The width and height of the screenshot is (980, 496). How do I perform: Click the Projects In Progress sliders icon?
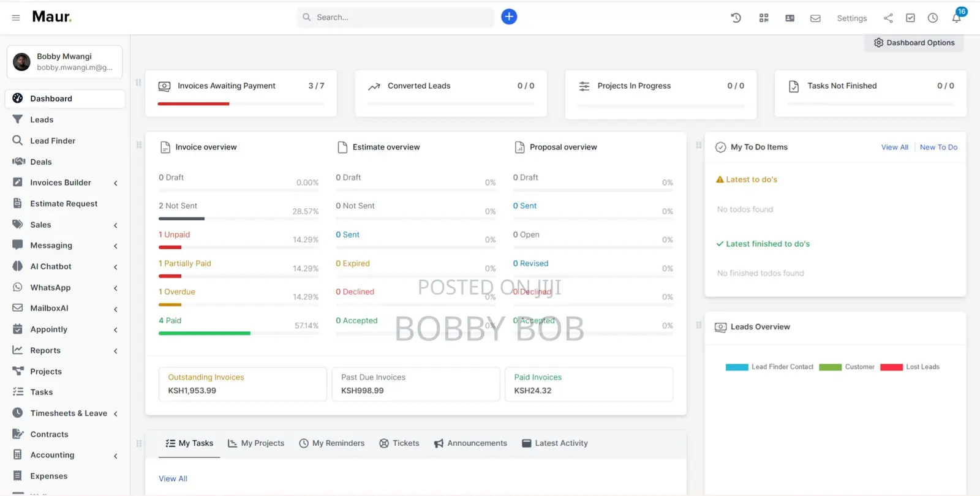click(x=584, y=86)
